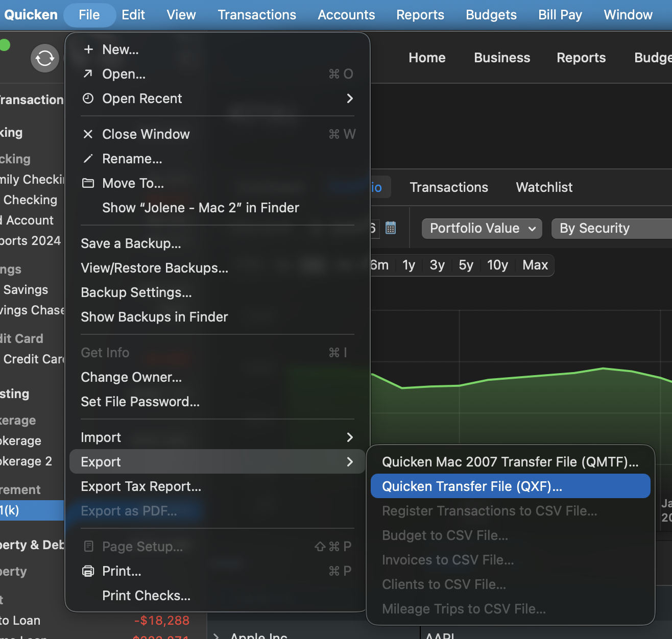Switch to the Watchlist tab
Screen dimensions: 672x639
544,187
